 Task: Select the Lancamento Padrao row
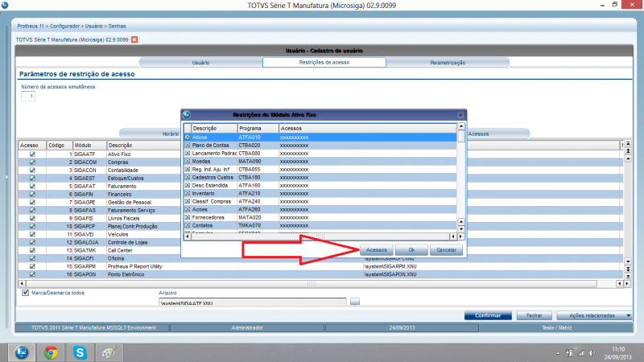(x=320, y=154)
